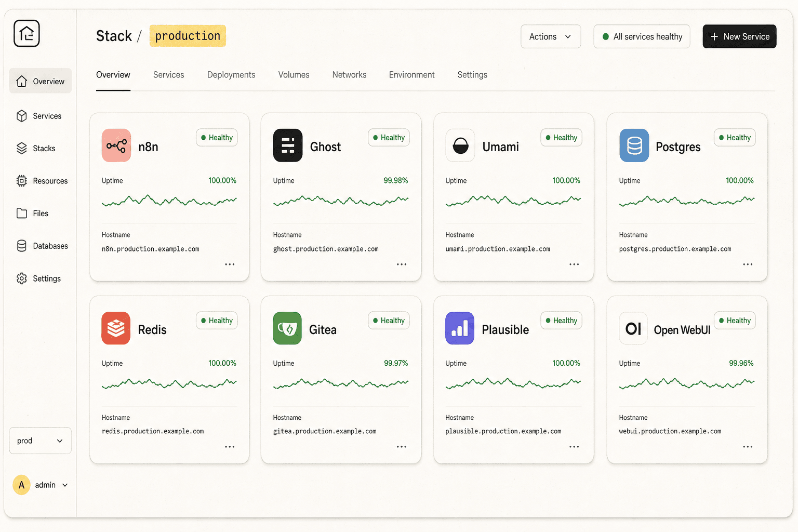Click hostname redis.production.example.com

[153, 431]
